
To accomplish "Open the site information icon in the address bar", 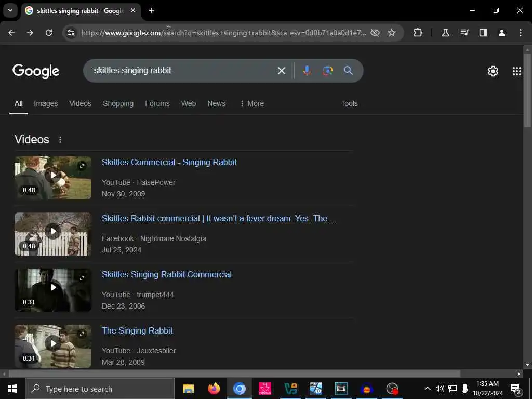I will 71,33.
